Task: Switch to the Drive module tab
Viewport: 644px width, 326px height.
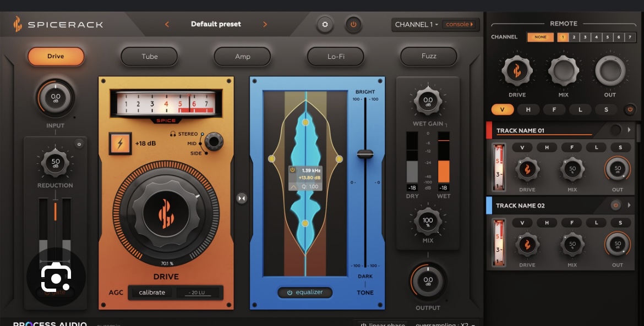Action: coord(56,56)
